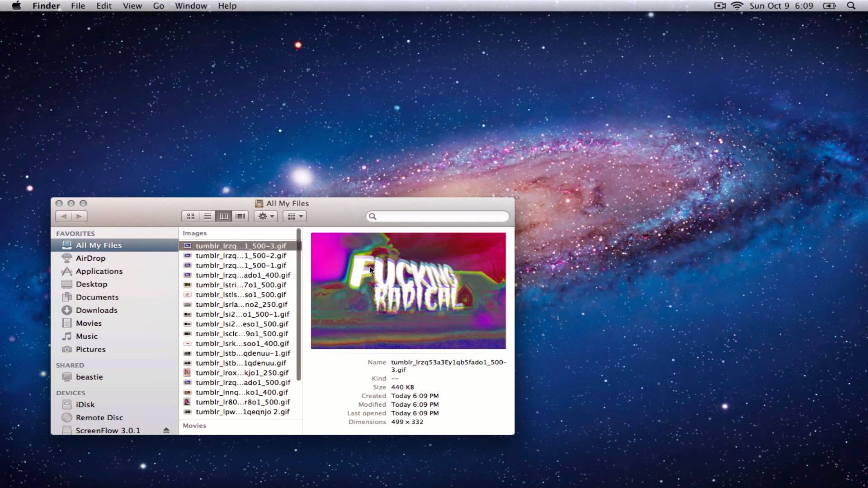This screenshot has height=488, width=868.
Task: Select All My Files in sidebar
Action: 99,245
